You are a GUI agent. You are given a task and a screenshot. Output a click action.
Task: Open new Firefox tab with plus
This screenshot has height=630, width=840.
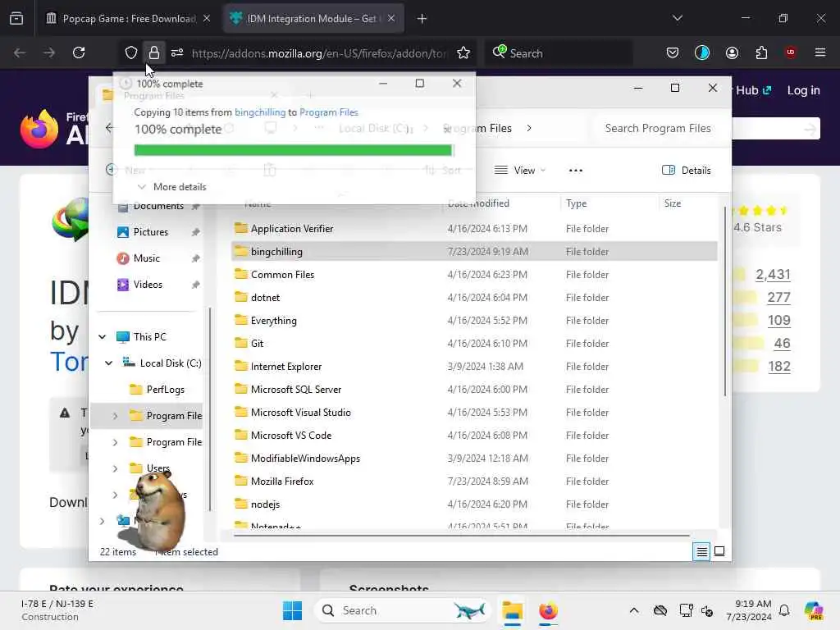click(422, 19)
